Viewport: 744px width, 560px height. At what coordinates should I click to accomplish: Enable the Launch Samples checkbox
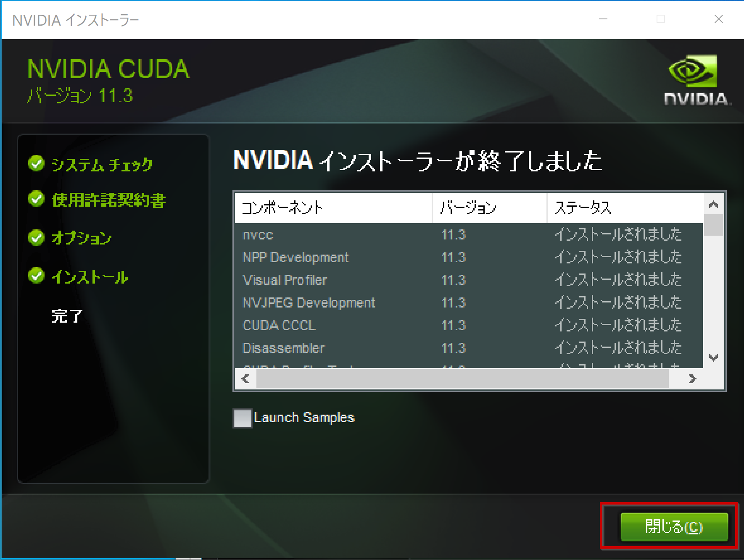click(243, 418)
